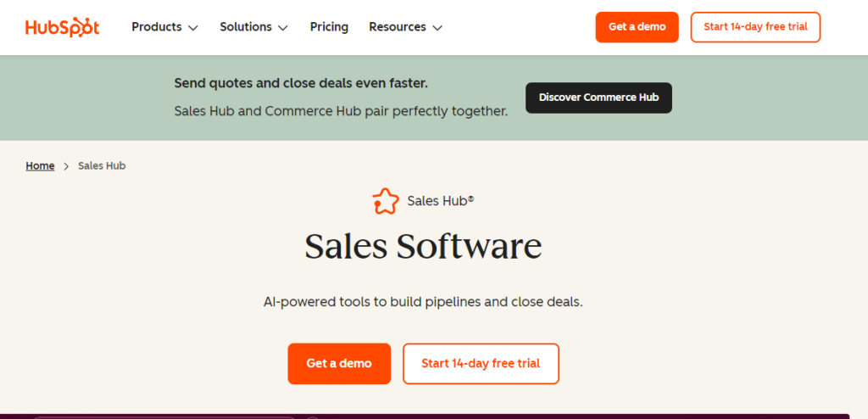Viewport: 868px width, 419px height.
Task: Expand the Solutions chevron arrow
Action: (x=283, y=28)
